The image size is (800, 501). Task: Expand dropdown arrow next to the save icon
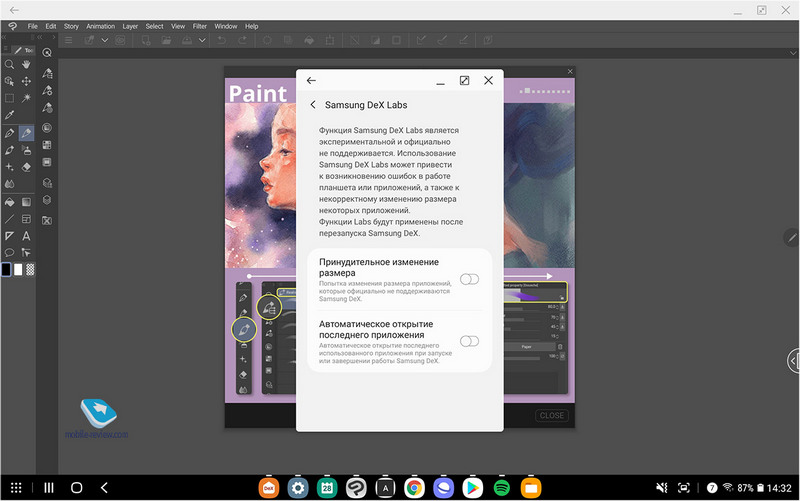[x=202, y=40]
